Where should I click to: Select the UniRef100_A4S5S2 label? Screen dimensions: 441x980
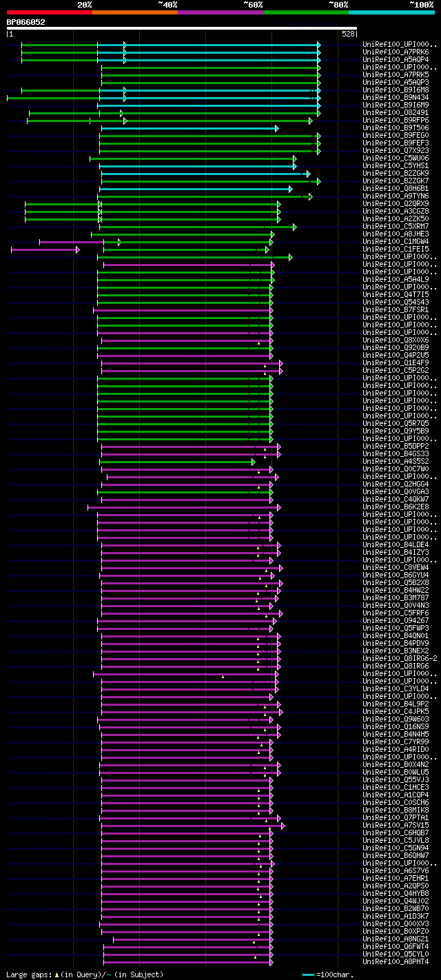(396, 461)
